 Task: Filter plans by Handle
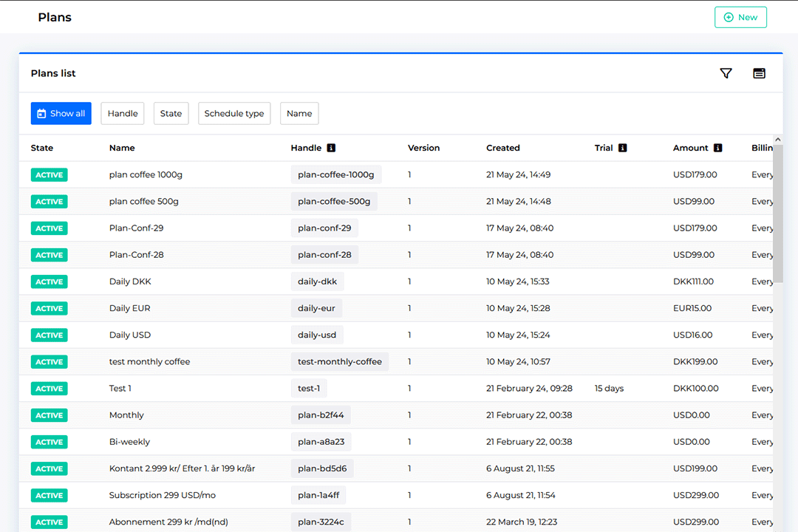pyautogui.click(x=123, y=113)
